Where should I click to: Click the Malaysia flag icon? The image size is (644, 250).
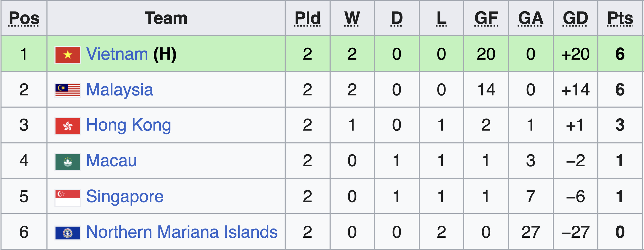click(x=68, y=90)
